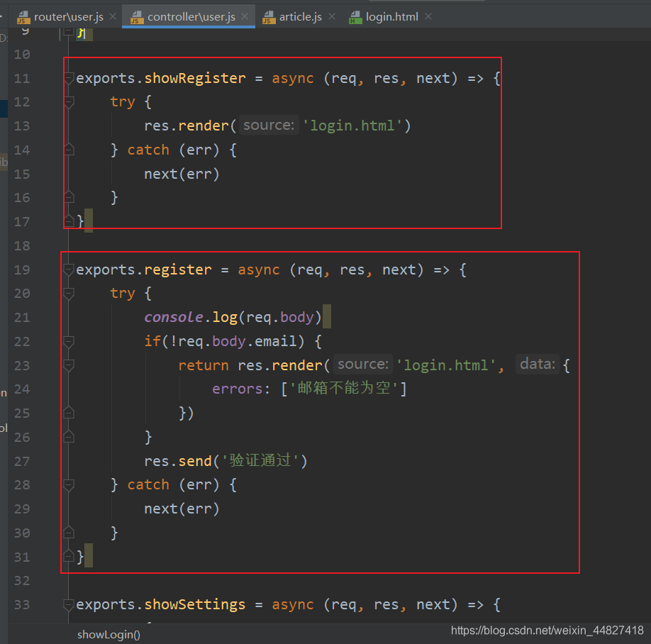Collapse the showSettings function at line 33
This screenshot has height=644, width=651.
click(69, 604)
